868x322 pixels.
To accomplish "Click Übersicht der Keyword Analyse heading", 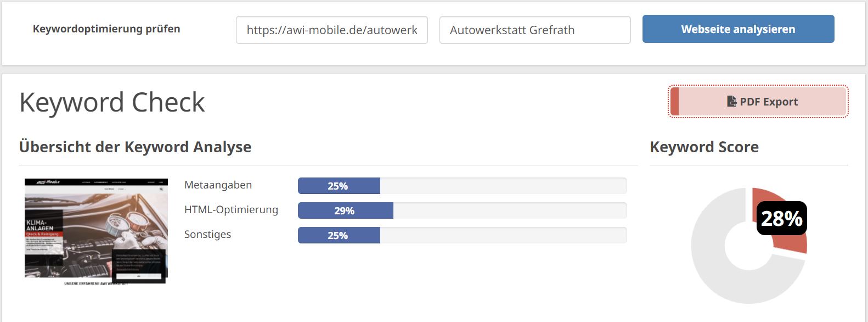I will point(135,147).
